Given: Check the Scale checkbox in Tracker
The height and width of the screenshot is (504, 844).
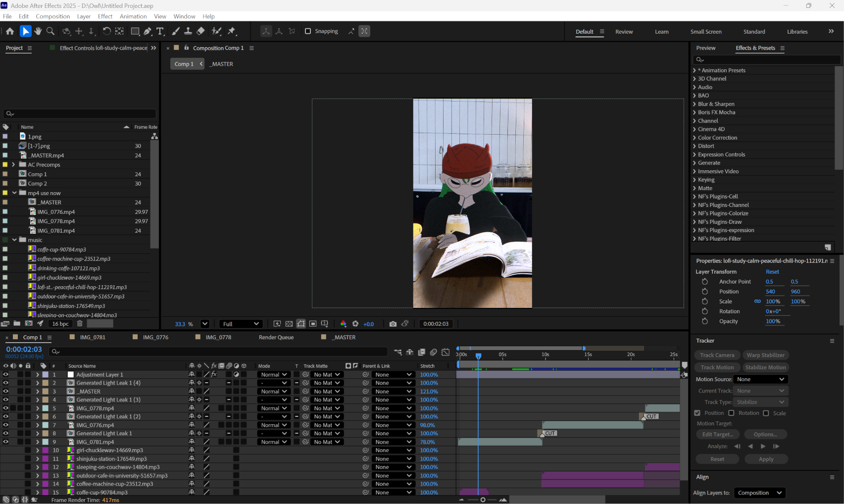Looking at the screenshot, I should [x=766, y=413].
